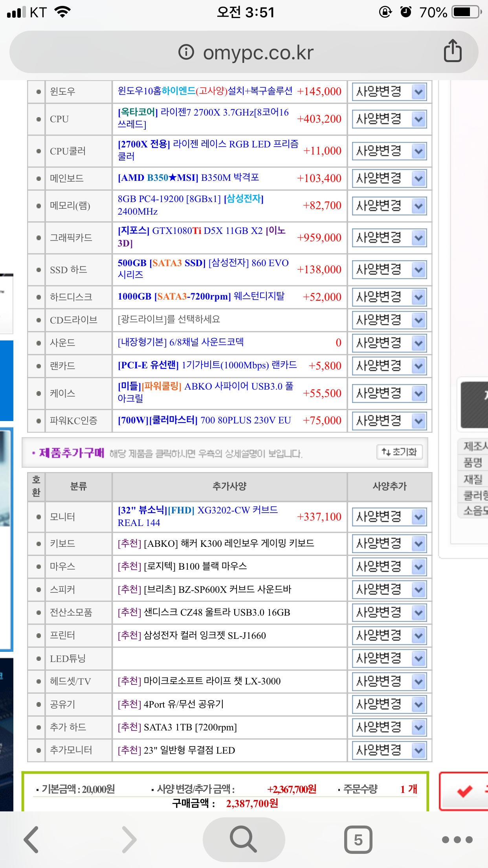This screenshot has height=868, width=488.
Task: Open the 1기가비트 랜카드 link
Action: click(207, 365)
